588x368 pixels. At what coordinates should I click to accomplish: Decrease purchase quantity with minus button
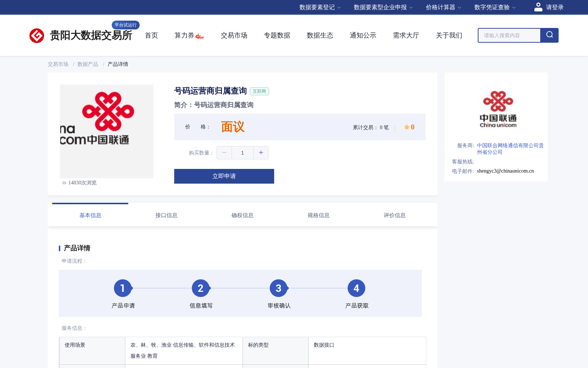(x=224, y=153)
